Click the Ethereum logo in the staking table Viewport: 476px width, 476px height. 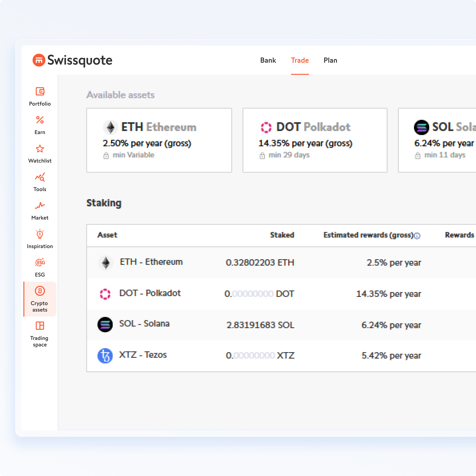(x=106, y=262)
